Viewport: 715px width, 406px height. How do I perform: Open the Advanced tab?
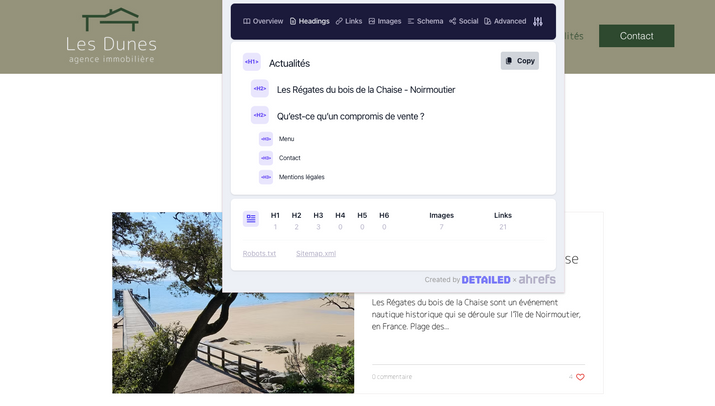click(x=505, y=21)
